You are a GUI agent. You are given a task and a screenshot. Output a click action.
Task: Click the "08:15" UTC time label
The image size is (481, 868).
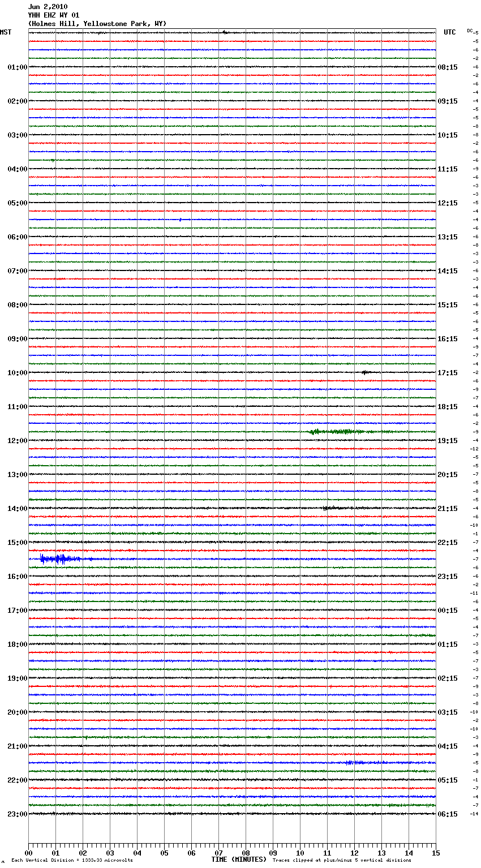tap(448, 67)
